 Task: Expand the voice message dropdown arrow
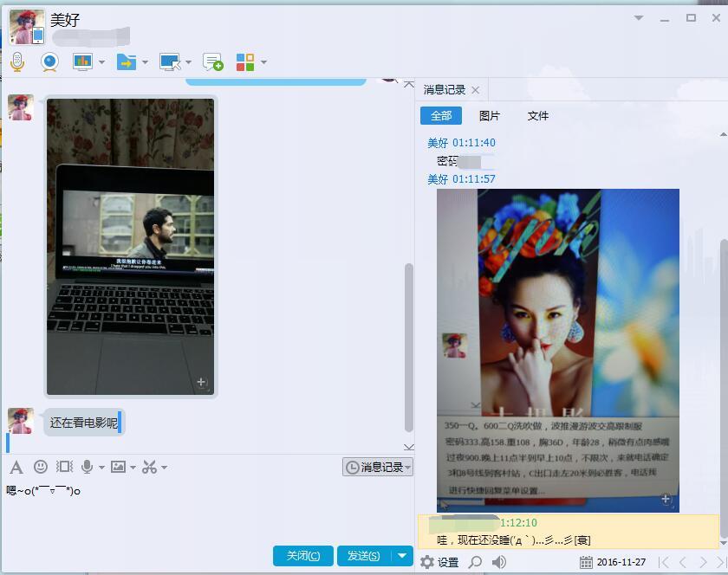[x=101, y=468]
